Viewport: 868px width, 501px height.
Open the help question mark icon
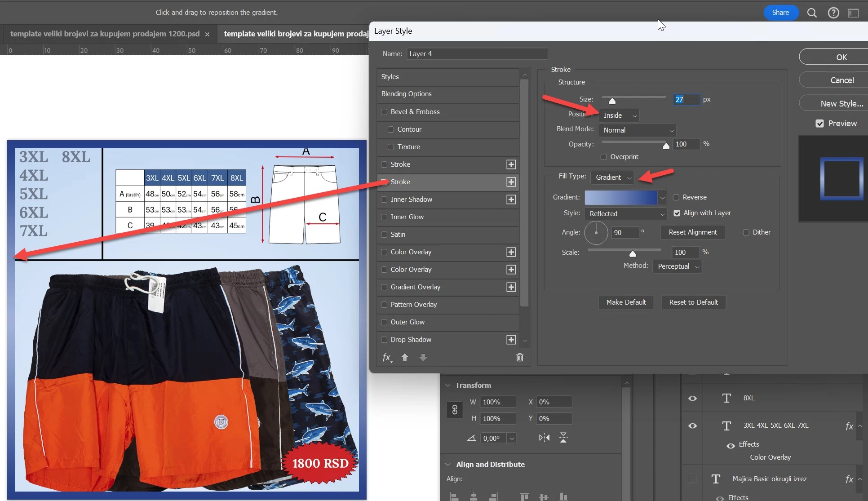point(833,13)
